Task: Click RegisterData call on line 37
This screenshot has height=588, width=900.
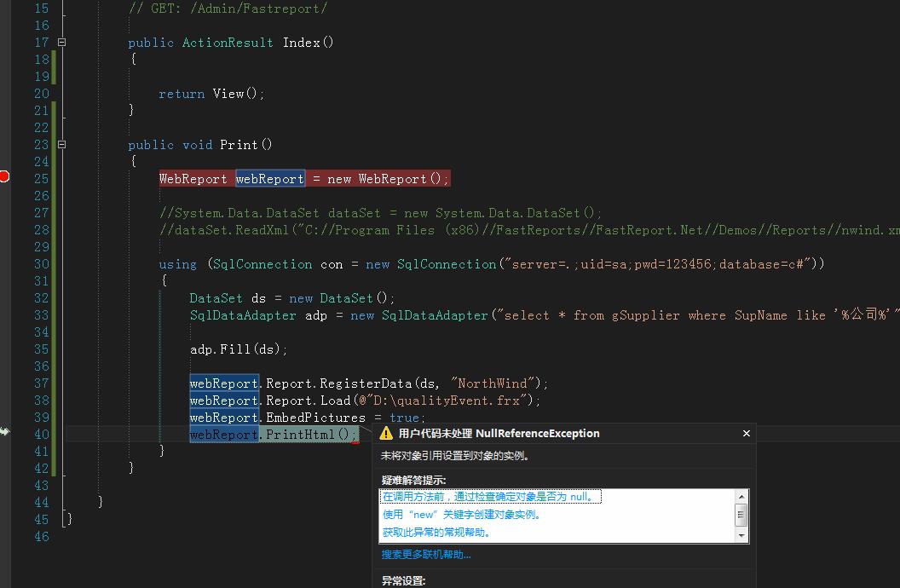Action: point(369,383)
